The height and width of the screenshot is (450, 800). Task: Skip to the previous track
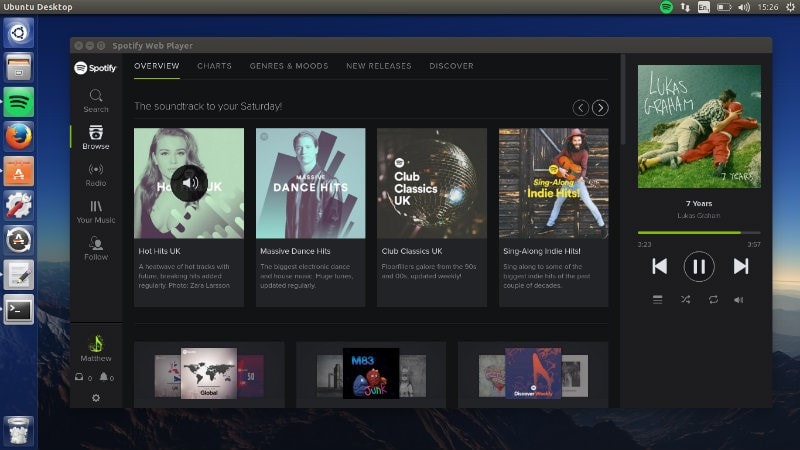click(659, 266)
